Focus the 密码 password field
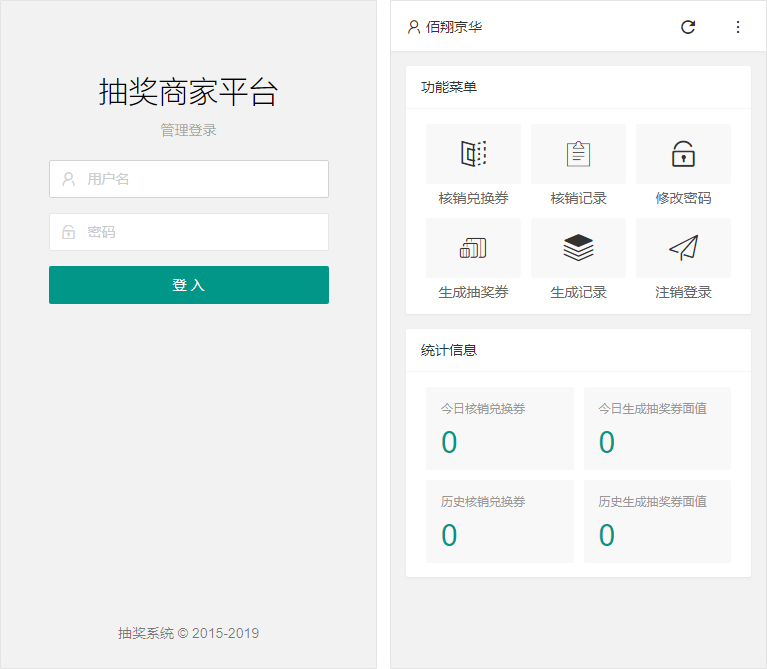This screenshot has width=767, height=669. (x=189, y=232)
